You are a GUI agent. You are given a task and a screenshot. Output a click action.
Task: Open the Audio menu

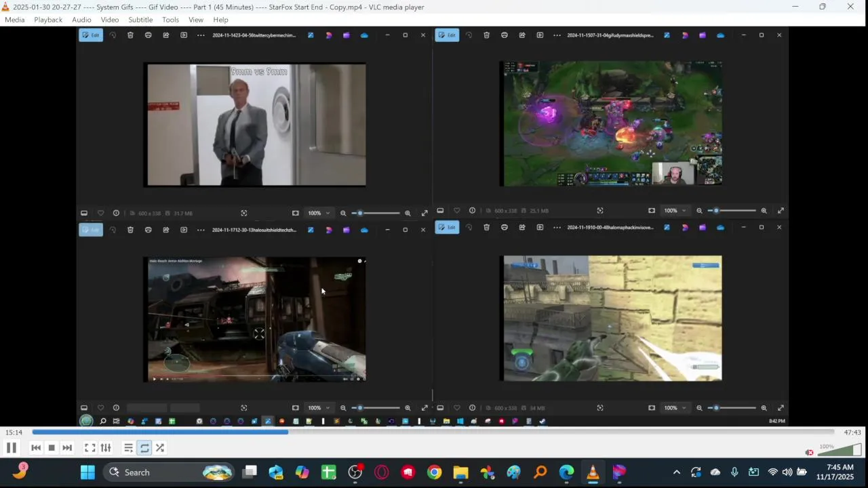tap(81, 20)
